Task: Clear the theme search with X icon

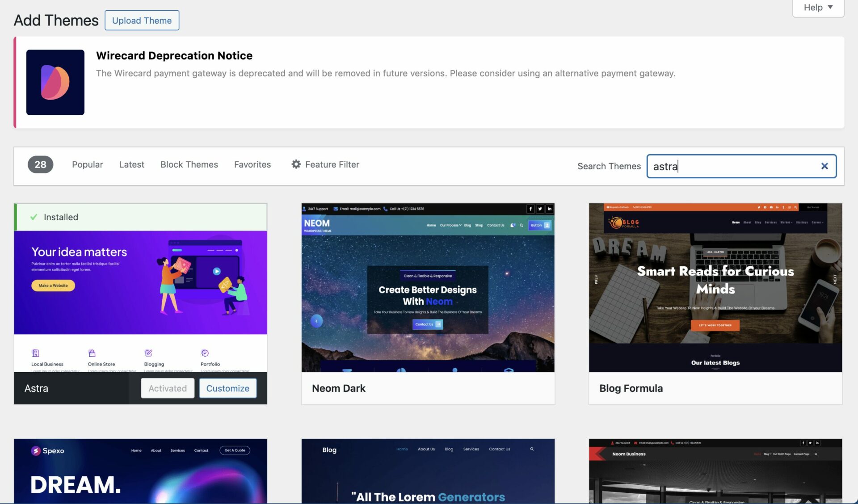Action: (x=824, y=166)
